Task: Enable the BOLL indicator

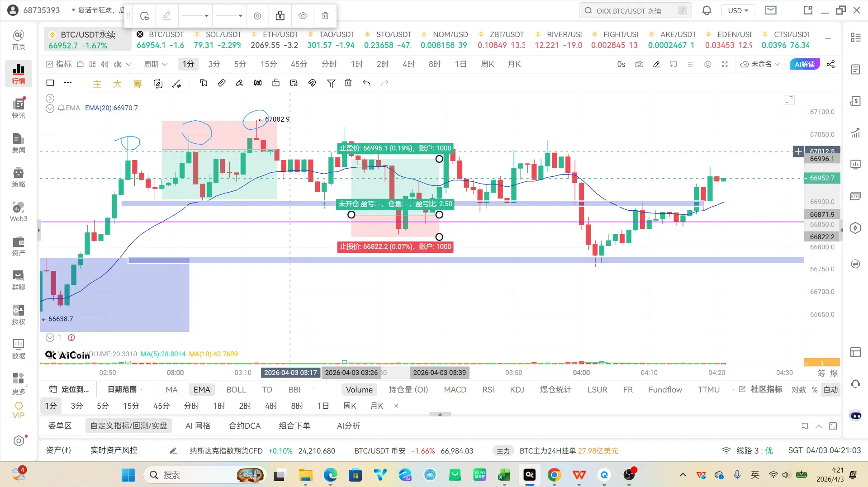Action: (236, 390)
